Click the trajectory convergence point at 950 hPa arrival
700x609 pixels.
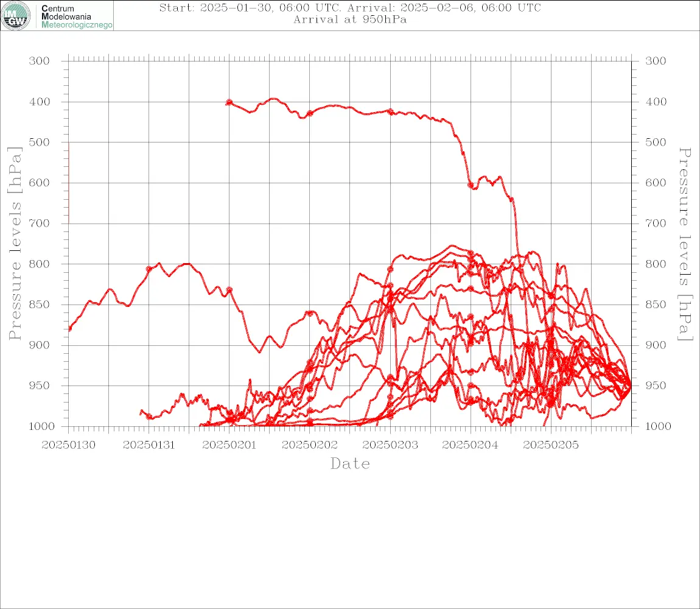pyautogui.click(x=630, y=386)
